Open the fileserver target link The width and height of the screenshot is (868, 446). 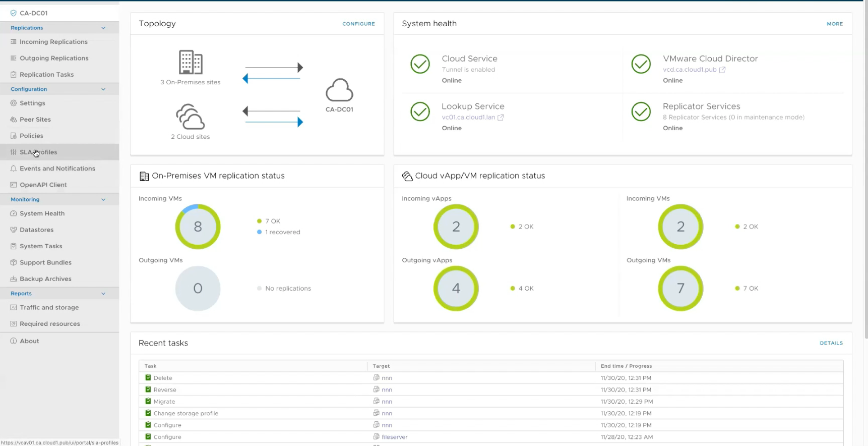tap(395, 437)
